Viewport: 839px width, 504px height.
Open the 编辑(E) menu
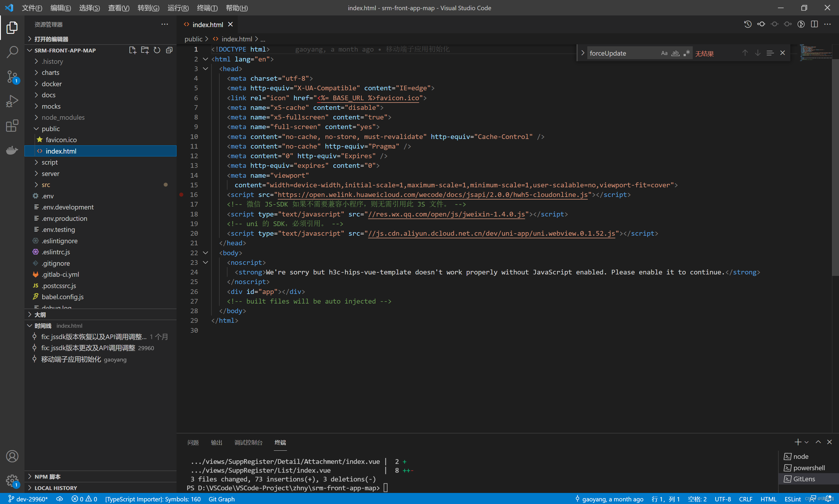coord(60,8)
